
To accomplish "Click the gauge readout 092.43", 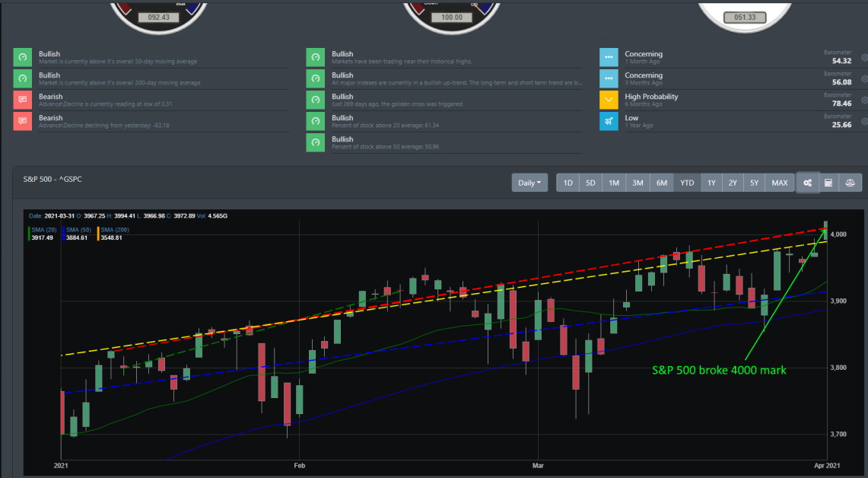I will [158, 18].
